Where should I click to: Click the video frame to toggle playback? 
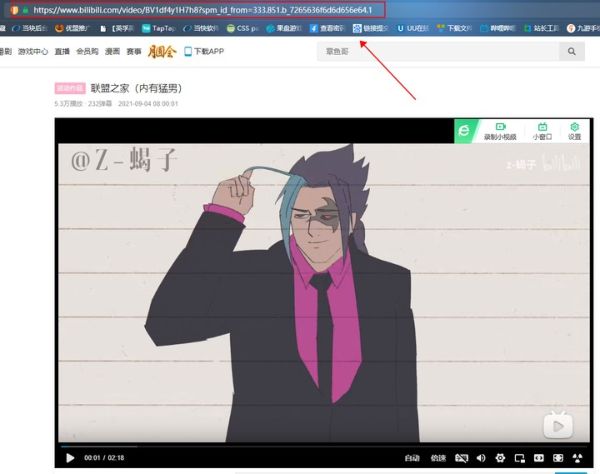pyautogui.click(x=324, y=293)
